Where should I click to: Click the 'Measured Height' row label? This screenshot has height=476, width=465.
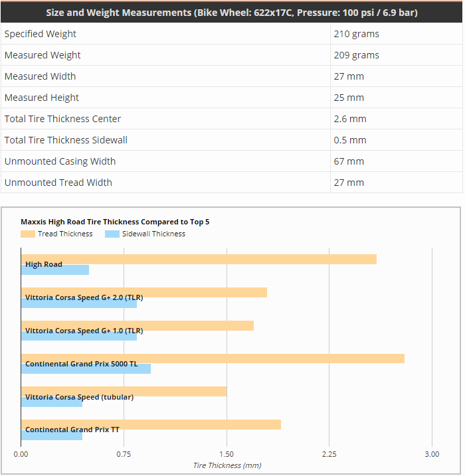coord(42,98)
